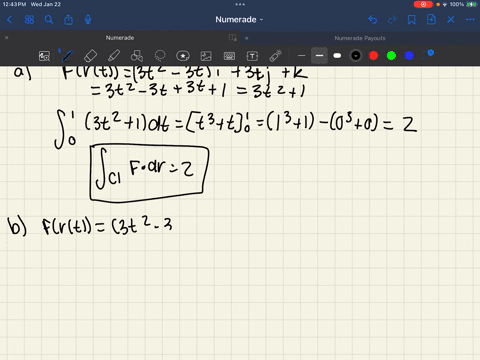Insert an image with photo tool

(206, 56)
